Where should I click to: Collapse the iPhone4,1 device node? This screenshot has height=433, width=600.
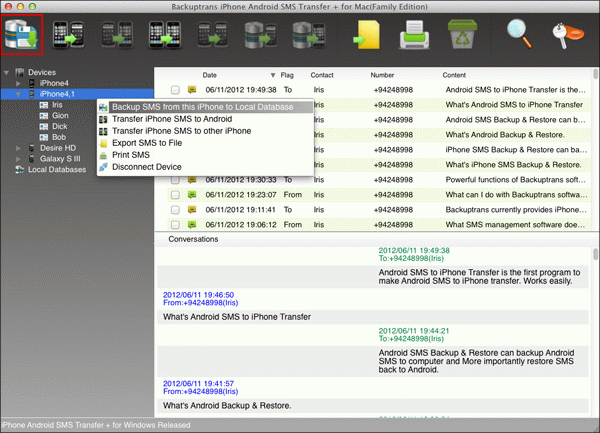18,94
